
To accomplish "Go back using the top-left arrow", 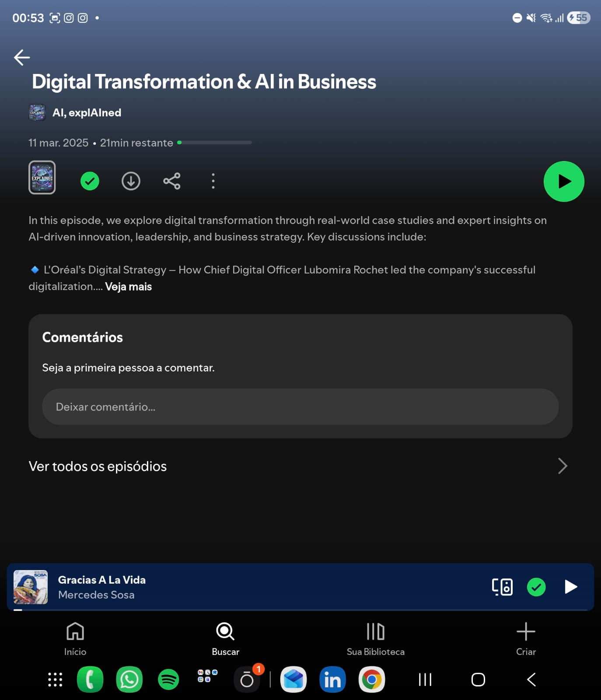I will pos(22,57).
